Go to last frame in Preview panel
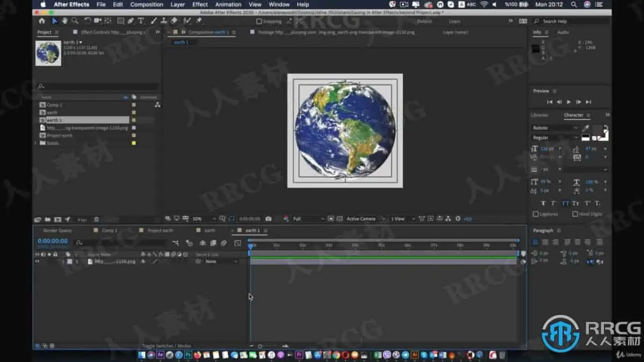This screenshot has height=362, width=644. (588, 102)
